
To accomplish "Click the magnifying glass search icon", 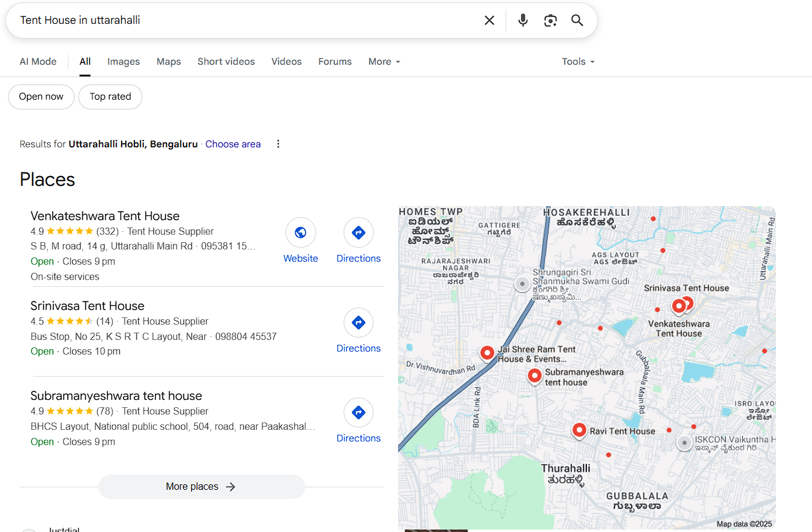I will tap(577, 20).
